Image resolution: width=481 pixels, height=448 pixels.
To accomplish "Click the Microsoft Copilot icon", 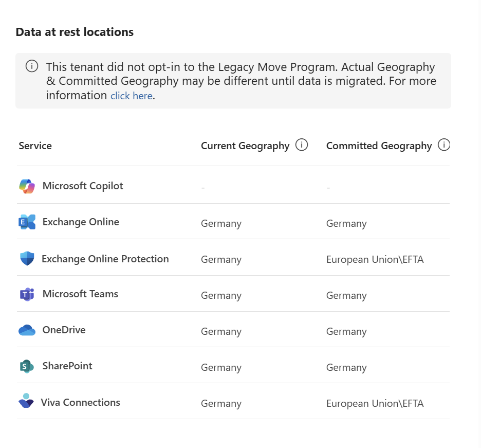I will point(27,186).
